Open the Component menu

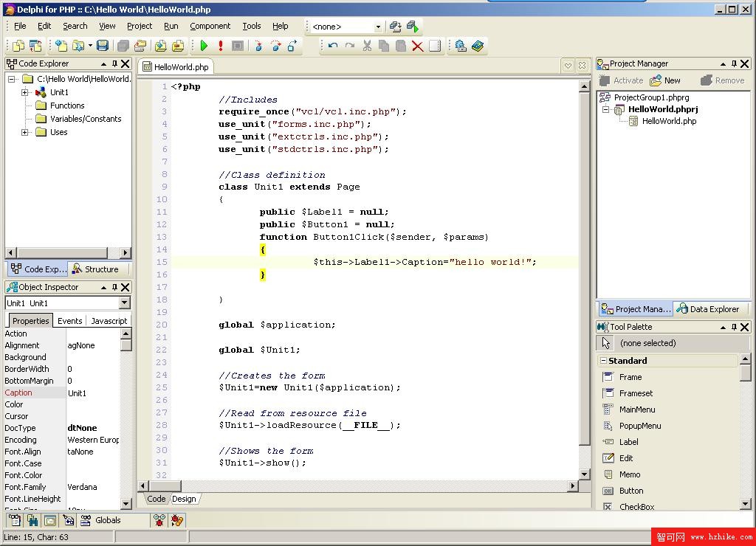pos(210,26)
